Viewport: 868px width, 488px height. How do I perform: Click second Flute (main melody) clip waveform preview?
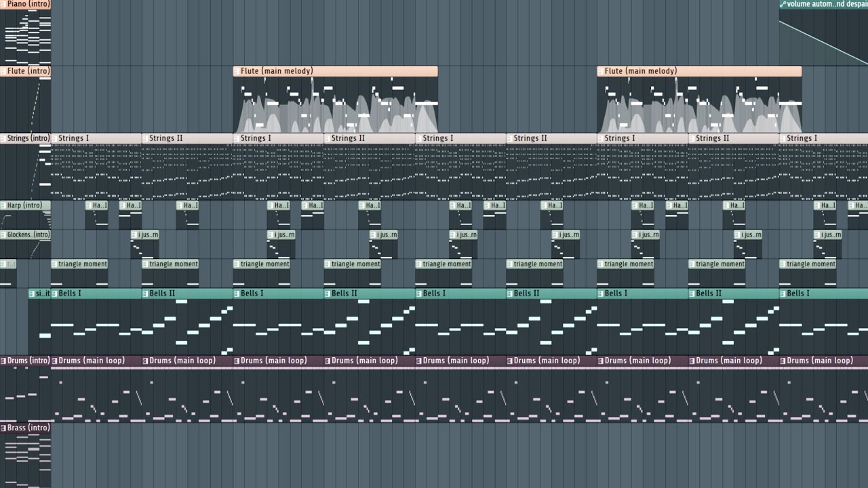699,104
